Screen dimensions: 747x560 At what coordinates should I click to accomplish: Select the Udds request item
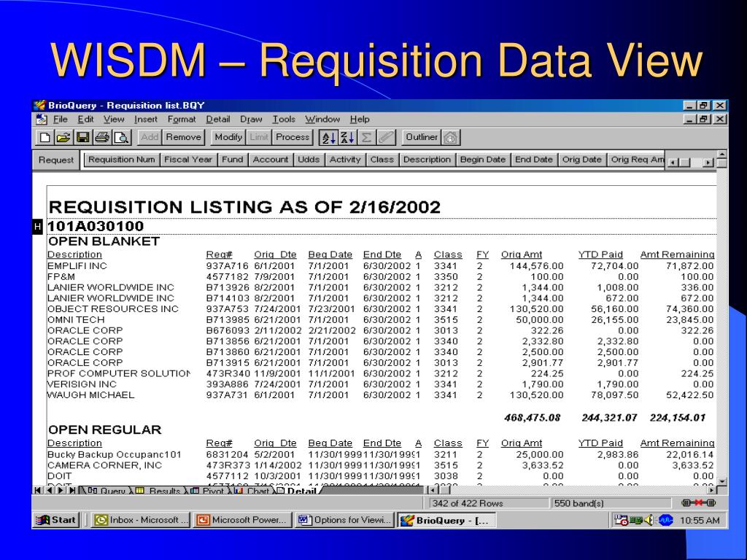(309, 160)
